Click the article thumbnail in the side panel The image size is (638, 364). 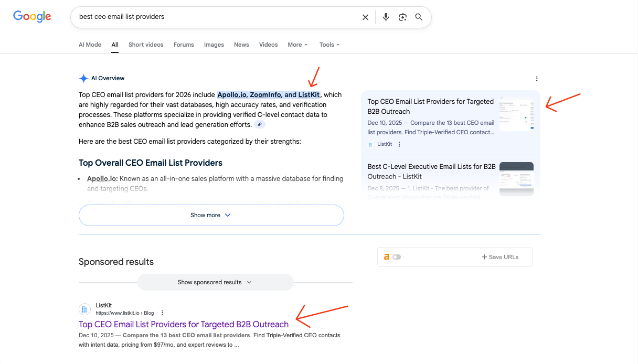click(x=516, y=112)
